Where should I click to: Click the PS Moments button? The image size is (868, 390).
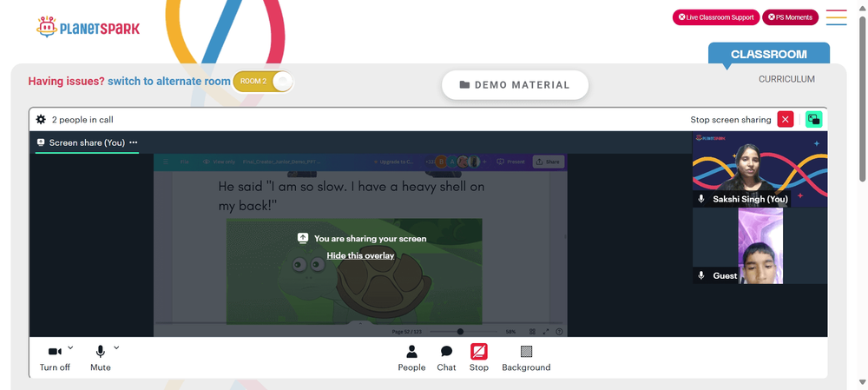click(790, 17)
